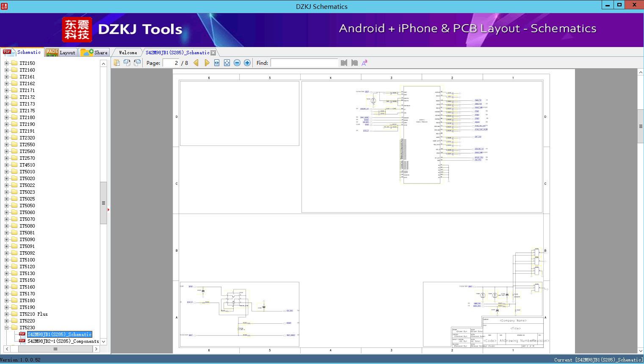Expand the IT2320 folder

point(6,138)
